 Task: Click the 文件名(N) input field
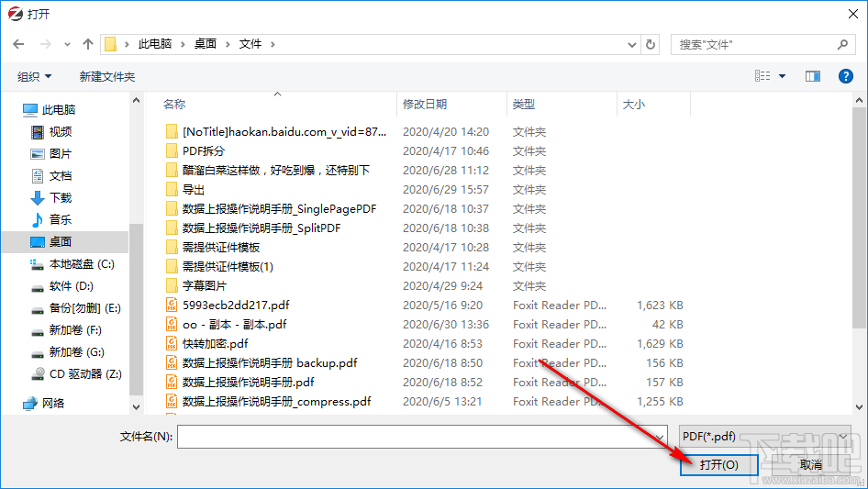[x=422, y=437]
